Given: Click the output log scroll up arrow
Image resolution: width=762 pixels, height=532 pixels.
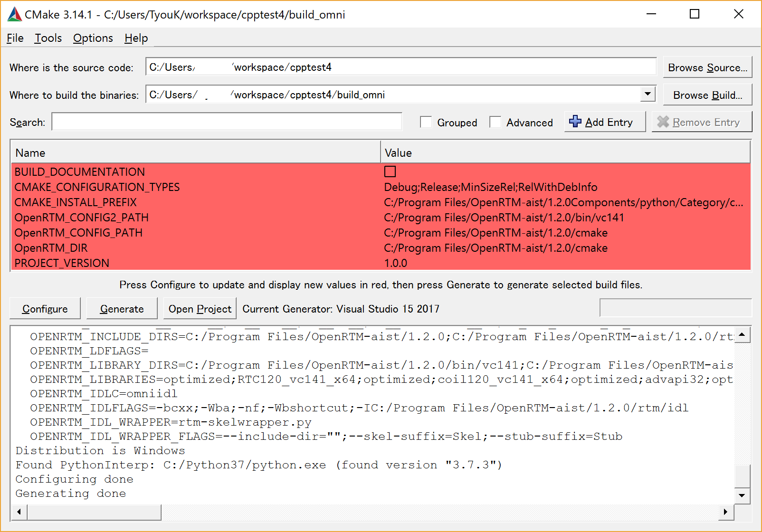Looking at the screenshot, I should pos(742,335).
